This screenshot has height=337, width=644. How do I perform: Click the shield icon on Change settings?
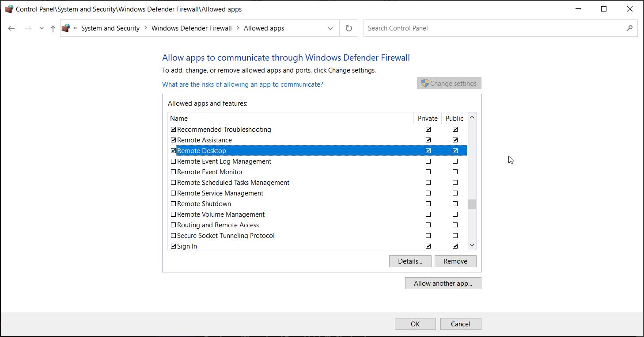click(x=425, y=83)
